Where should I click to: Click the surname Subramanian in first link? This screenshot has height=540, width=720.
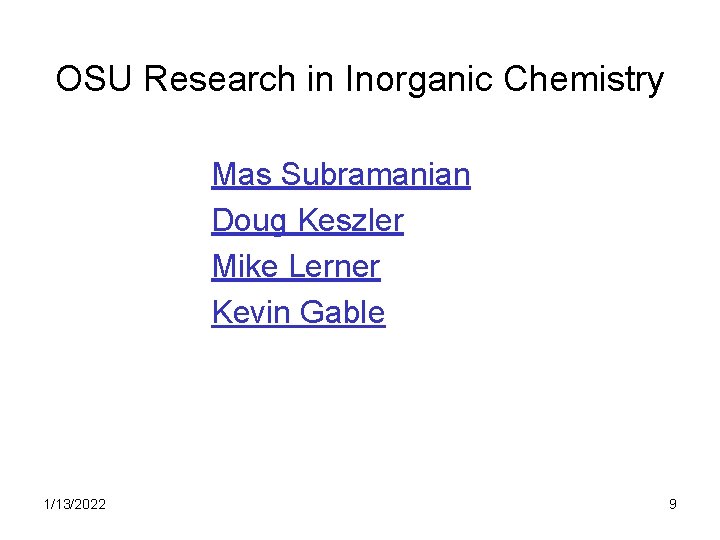[376, 174]
